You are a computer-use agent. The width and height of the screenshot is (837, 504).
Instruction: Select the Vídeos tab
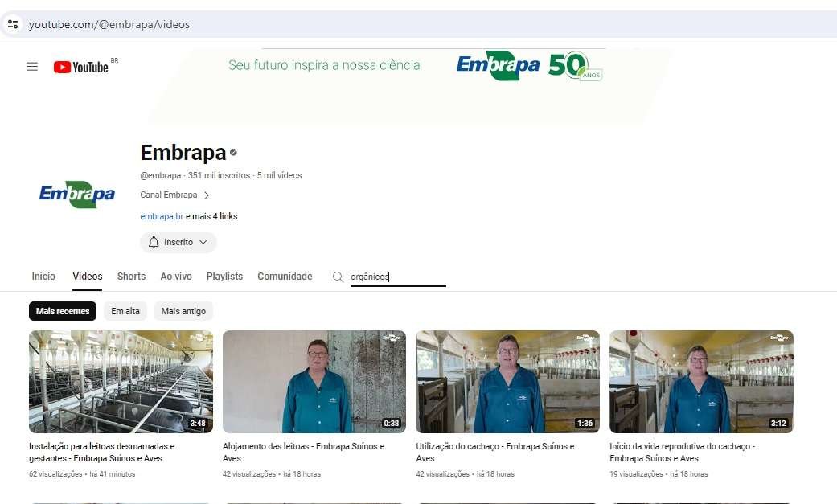[x=88, y=277]
